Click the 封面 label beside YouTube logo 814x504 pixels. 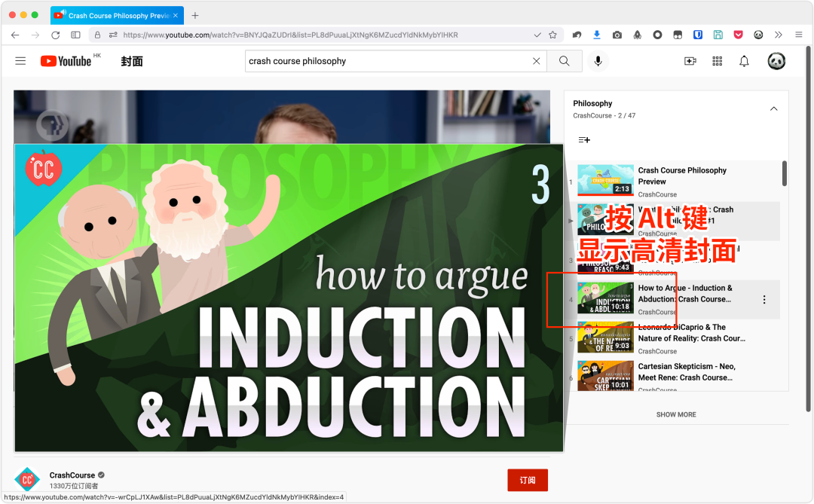(132, 61)
